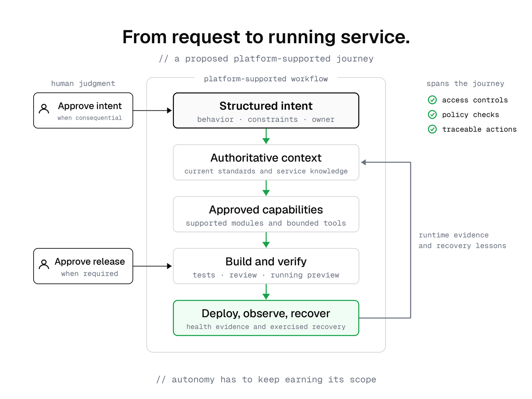
Task: Click the green check icon next to traceable actions
Action: point(432,129)
